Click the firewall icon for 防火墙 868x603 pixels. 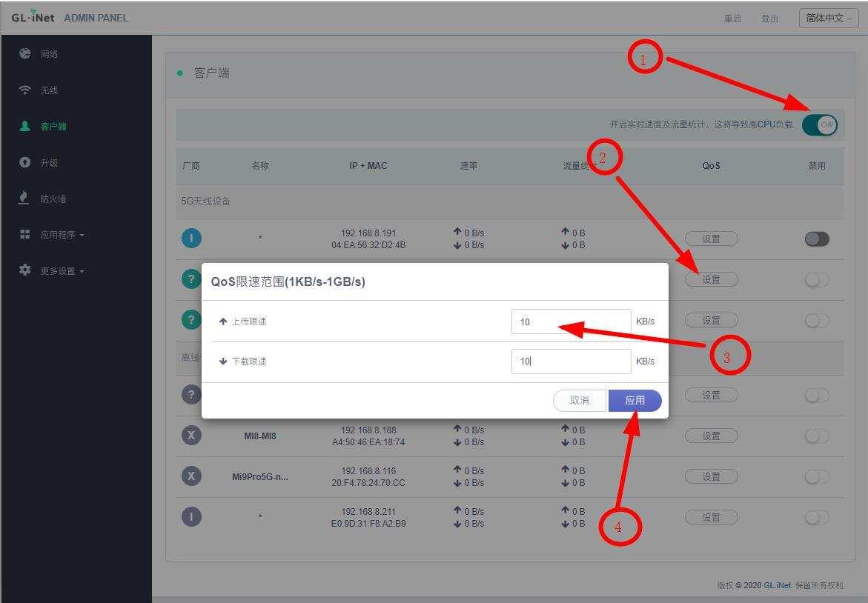click(x=24, y=198)
